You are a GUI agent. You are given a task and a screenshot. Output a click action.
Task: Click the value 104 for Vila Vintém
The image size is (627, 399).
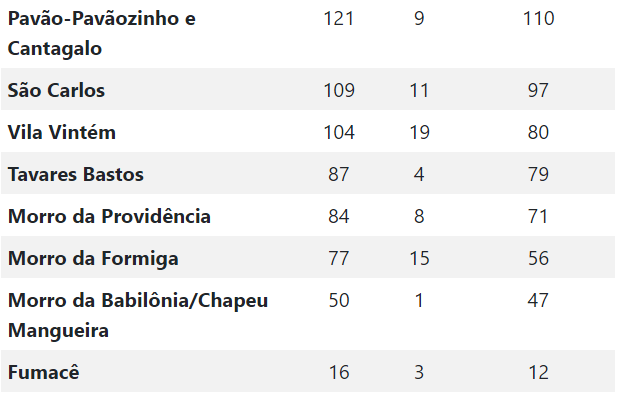coord(339,132)
